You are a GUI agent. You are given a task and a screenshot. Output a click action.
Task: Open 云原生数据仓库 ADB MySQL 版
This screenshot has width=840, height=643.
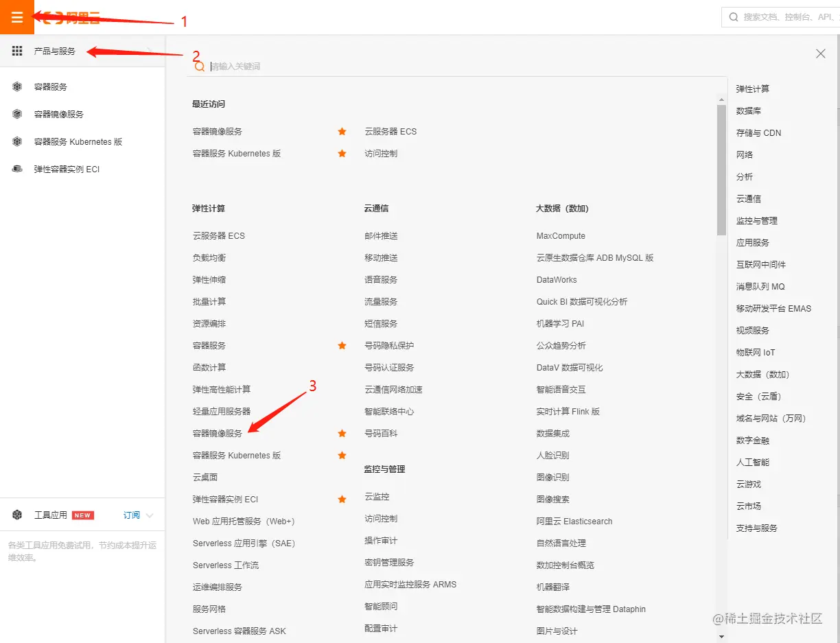point(595,257)
